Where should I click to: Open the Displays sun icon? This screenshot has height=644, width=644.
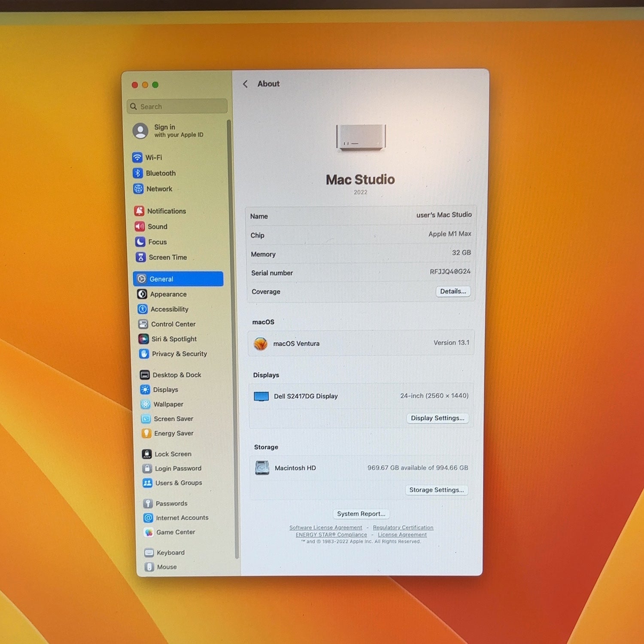(x=145, y=389)
